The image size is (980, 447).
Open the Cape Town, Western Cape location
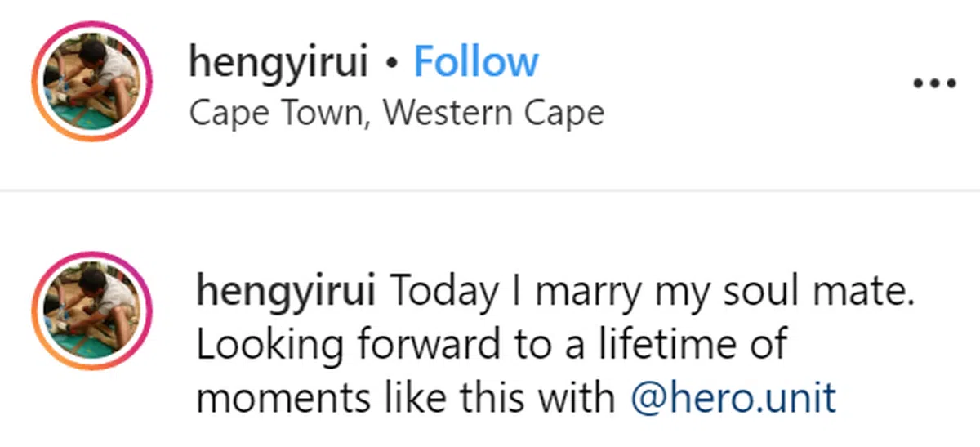(396, 113)
